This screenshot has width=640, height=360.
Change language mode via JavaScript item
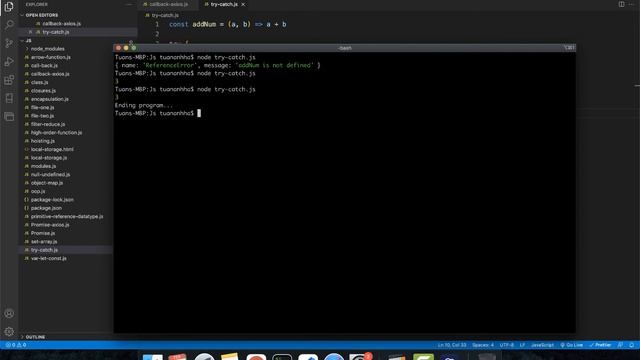click(542, 345)
